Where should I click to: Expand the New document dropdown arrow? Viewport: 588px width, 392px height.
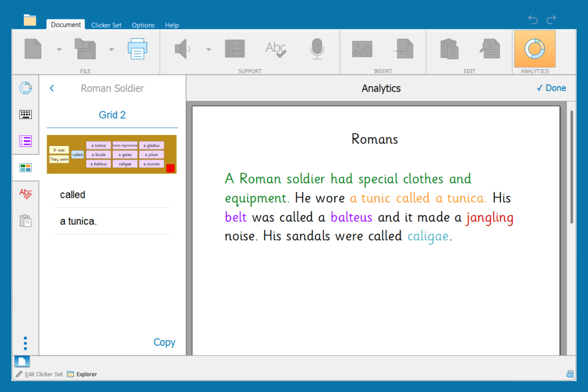59,49
